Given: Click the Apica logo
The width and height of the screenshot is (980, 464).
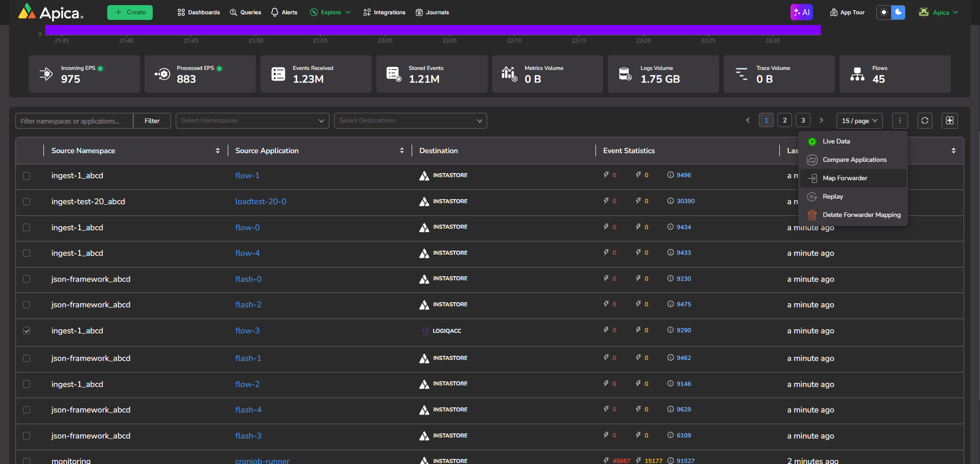Looking at the screenshot, I should coord(51,12).
